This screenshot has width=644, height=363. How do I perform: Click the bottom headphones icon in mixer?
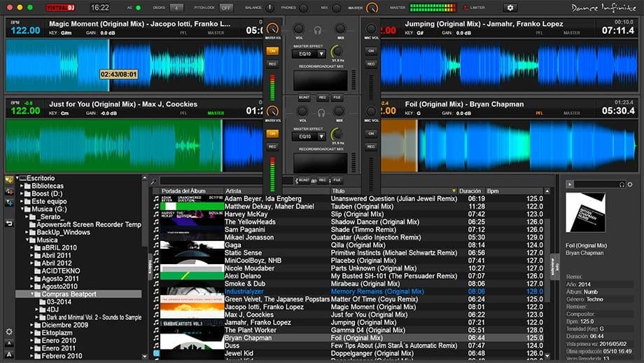coord(321,113)
